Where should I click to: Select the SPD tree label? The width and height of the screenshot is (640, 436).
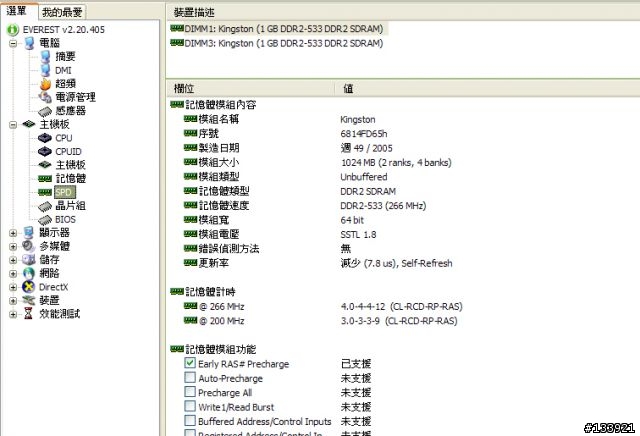coord(64,192)
